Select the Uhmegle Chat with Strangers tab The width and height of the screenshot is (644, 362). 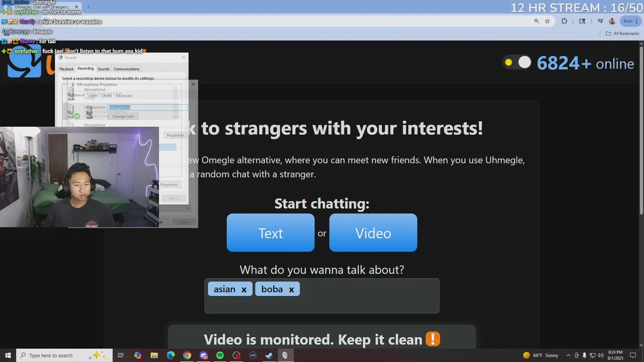[43, 7]
